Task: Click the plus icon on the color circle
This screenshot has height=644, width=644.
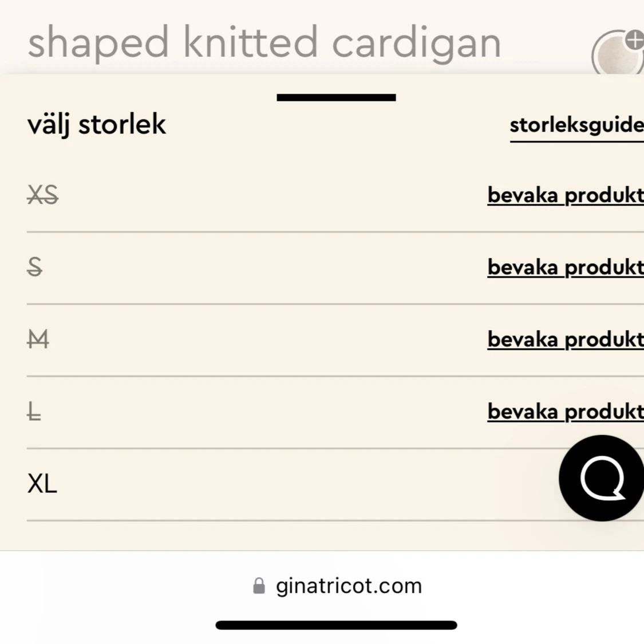Action: (634, 41)
